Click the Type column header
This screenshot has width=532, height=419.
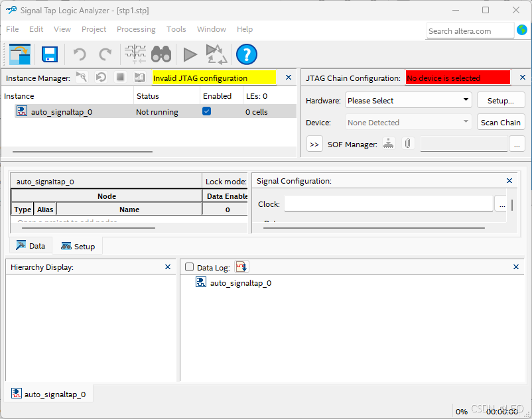(23, 209)
